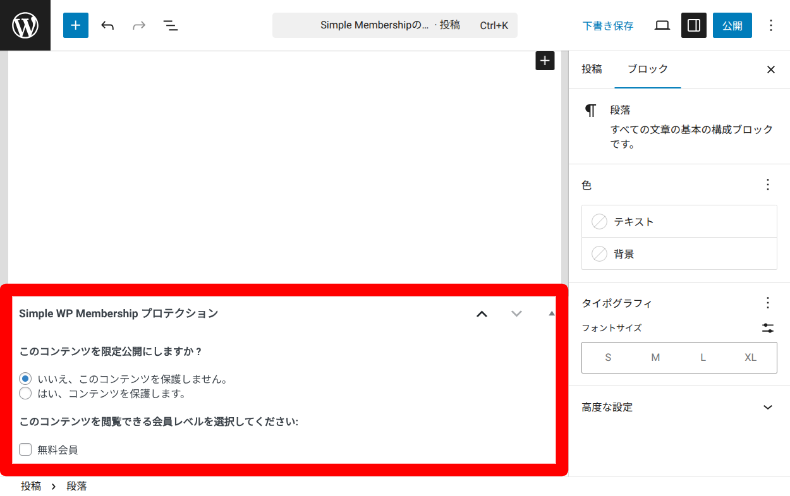Open the typography panel options menu
This screenshot has height=496, width=790.
tap(768, 302)
